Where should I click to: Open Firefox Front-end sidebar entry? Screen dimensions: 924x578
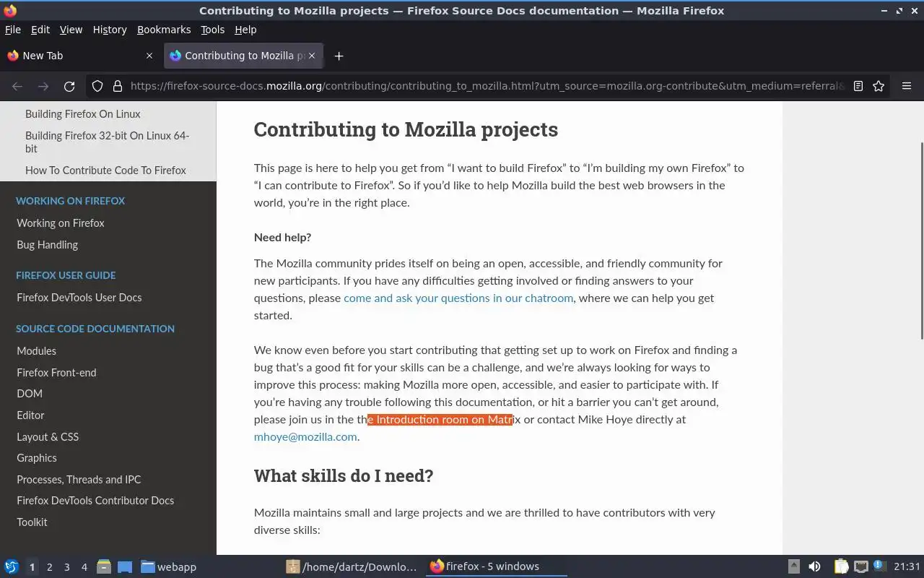(56, 373)
